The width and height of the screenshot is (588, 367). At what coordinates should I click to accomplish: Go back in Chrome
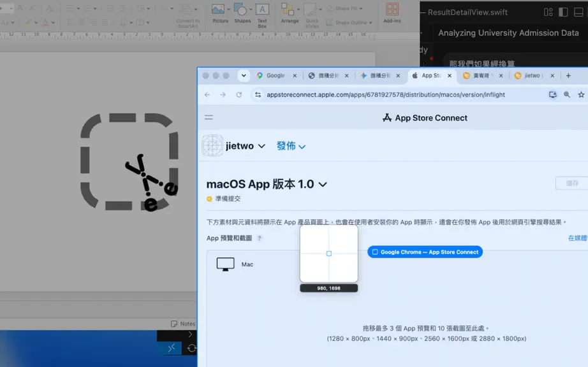tap(207, 95)
